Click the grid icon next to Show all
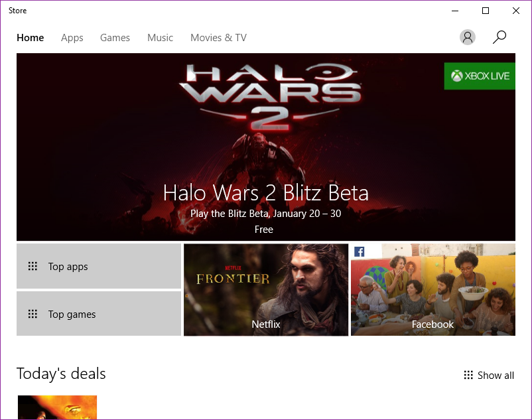Viewport: 532px width, 420px height. [x=468, y=375]
